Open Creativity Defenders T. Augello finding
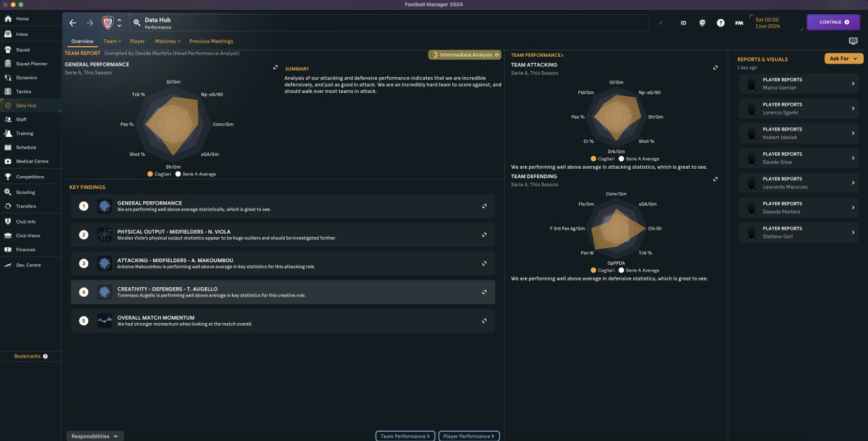Image resolution: width=868 pixels, height=441 pixels. pos(283,292)
